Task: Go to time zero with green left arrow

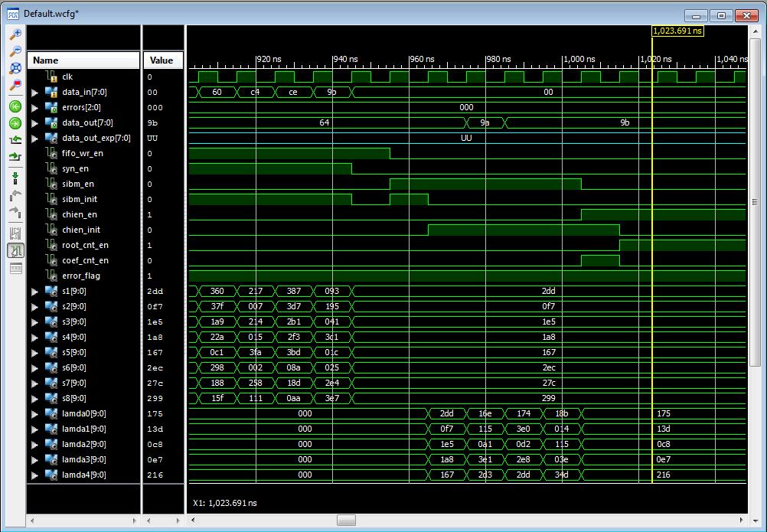Action: (x=15, y=106)
